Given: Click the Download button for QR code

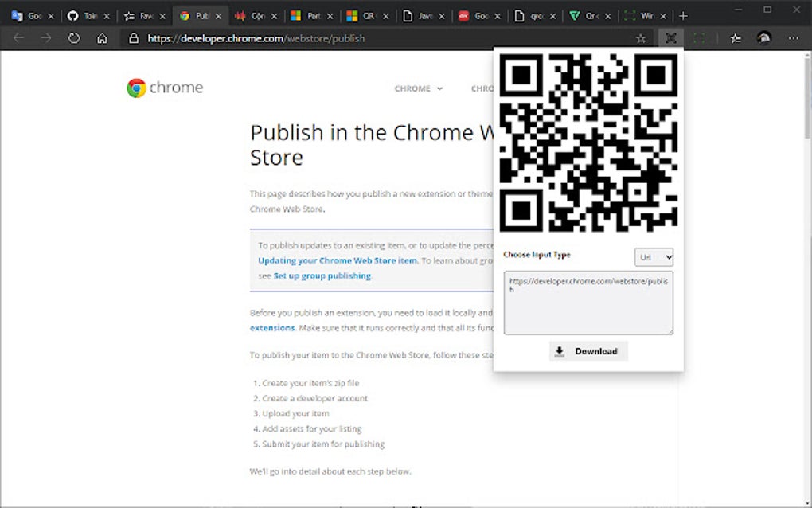Looking at the screenshot, I should [588, 351].
